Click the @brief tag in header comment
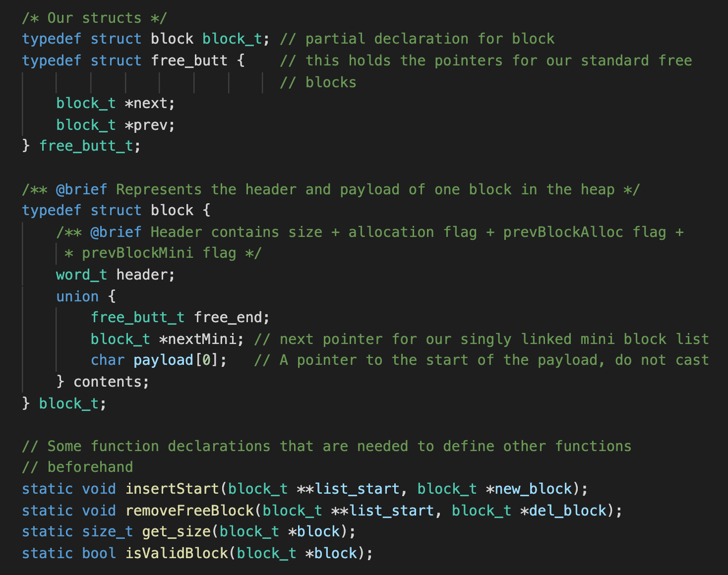Viewport: 728px width, 575px height. click(116, 232)
